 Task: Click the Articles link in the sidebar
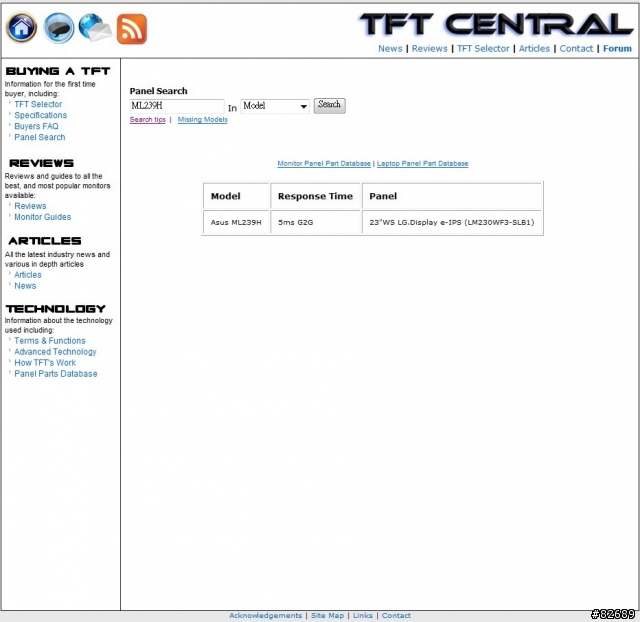pyautogui.click(x=28, y=275)
